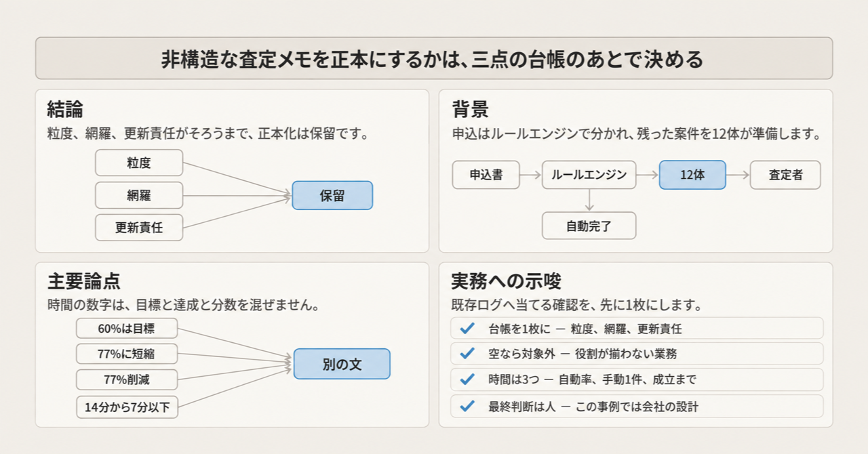Click checkmark beside 時間は3つ

[x=467, y=379]
